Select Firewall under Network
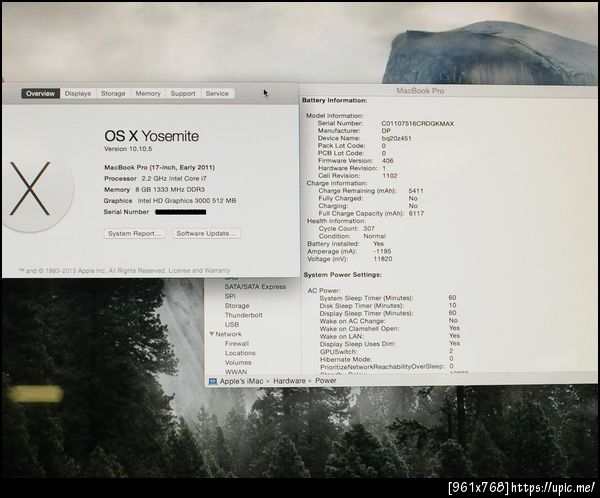 pos(237,344)
